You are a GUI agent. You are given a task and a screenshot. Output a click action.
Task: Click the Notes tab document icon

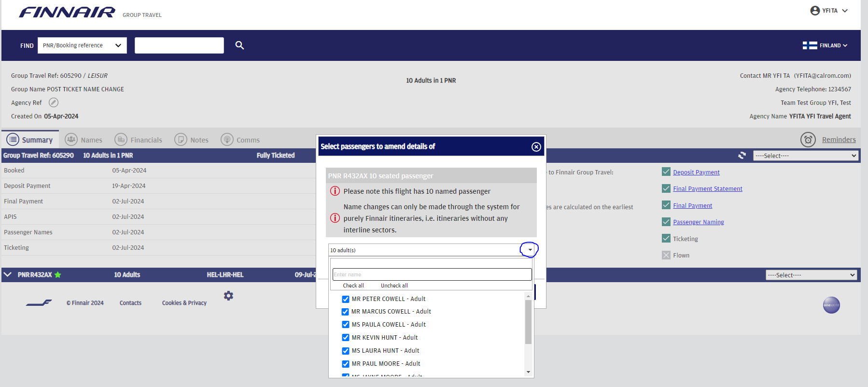[x=181, y=139]
